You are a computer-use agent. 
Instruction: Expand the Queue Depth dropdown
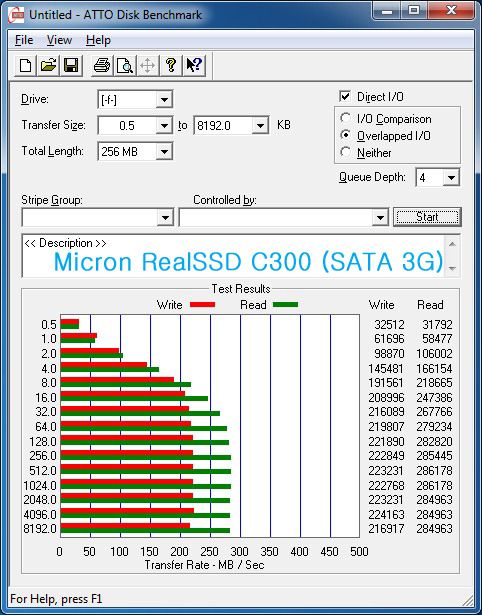point(451,178)
